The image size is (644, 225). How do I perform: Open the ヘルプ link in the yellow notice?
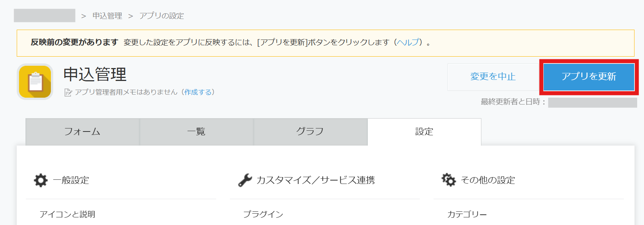408,42
